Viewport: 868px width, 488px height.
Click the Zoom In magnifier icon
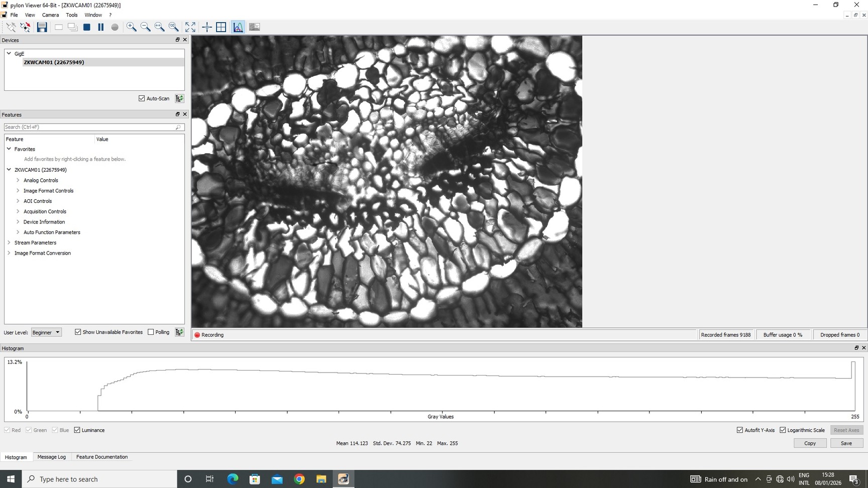pos(132,27)
